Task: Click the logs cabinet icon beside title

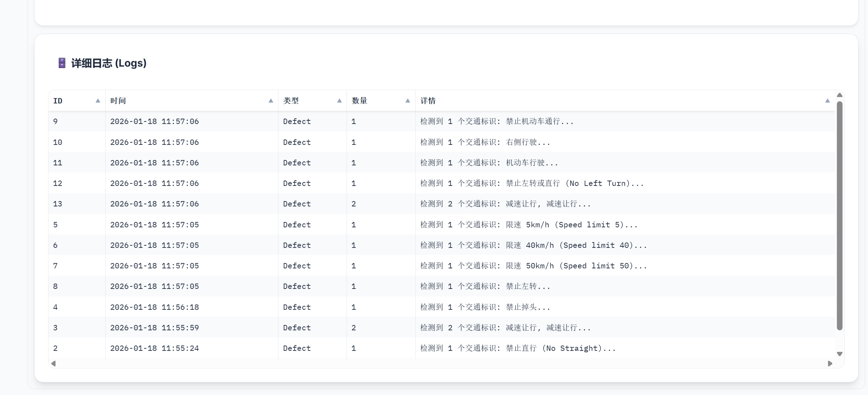Action: coord(62,63)
